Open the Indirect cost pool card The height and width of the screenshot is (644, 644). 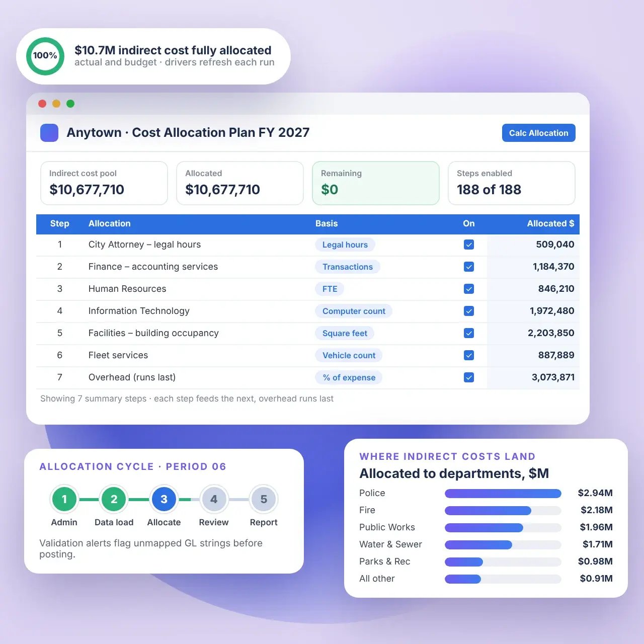click(104, 183)
